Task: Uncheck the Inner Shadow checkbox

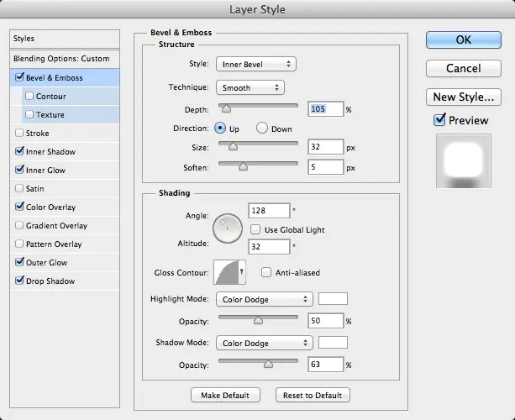Action: click(19, 151)
